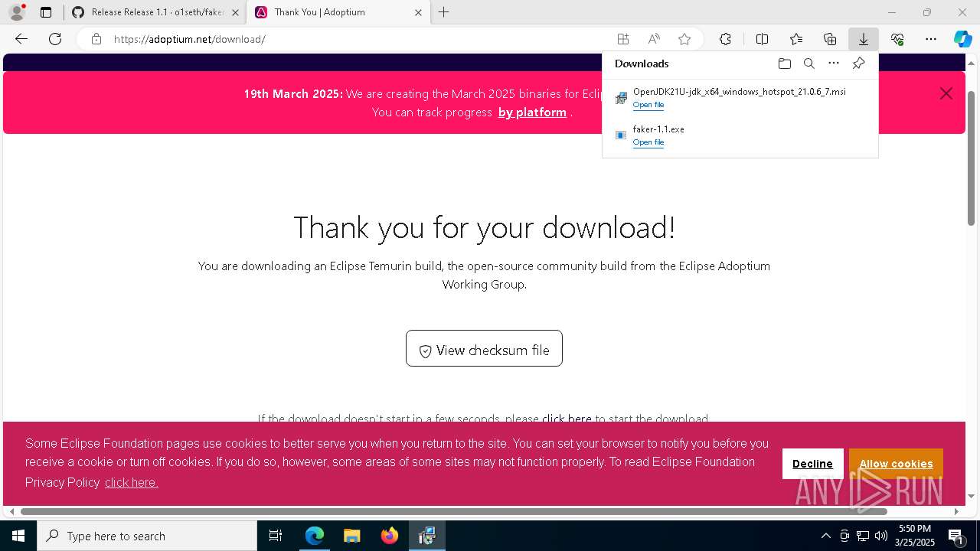Open File Explorer from taskbar

(351, 536)
